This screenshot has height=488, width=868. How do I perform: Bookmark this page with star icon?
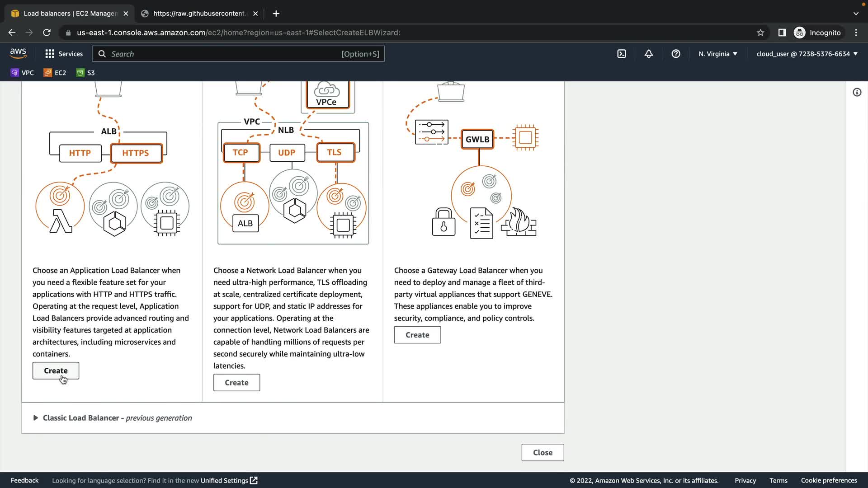tap(760, 33)
